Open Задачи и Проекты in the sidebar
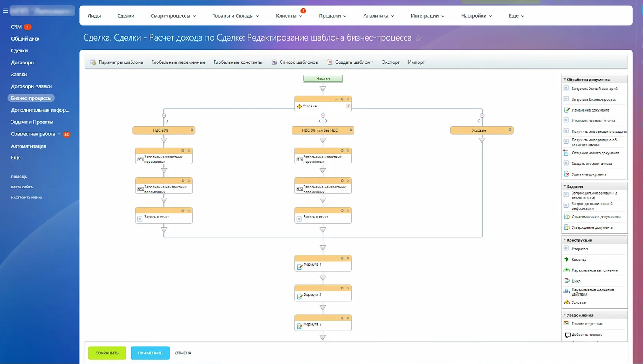The image size is (643, 364). (32, 122)
